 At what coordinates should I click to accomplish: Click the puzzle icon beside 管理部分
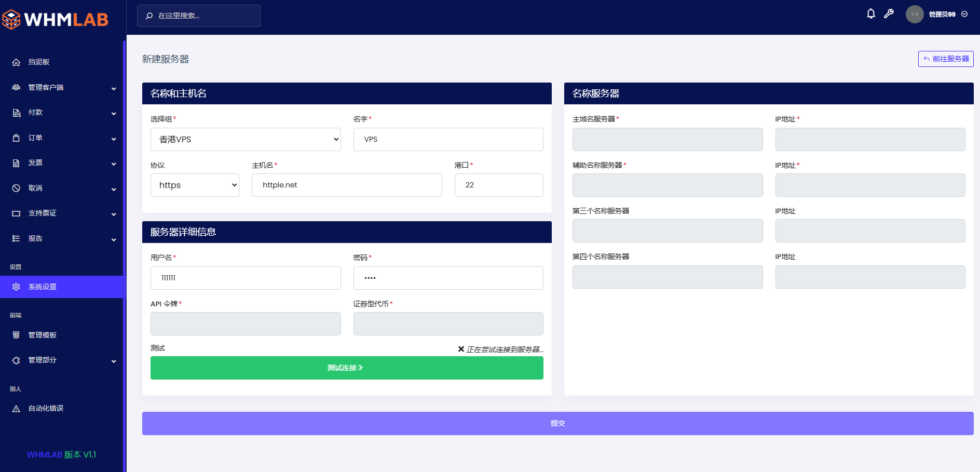point(16,360)
